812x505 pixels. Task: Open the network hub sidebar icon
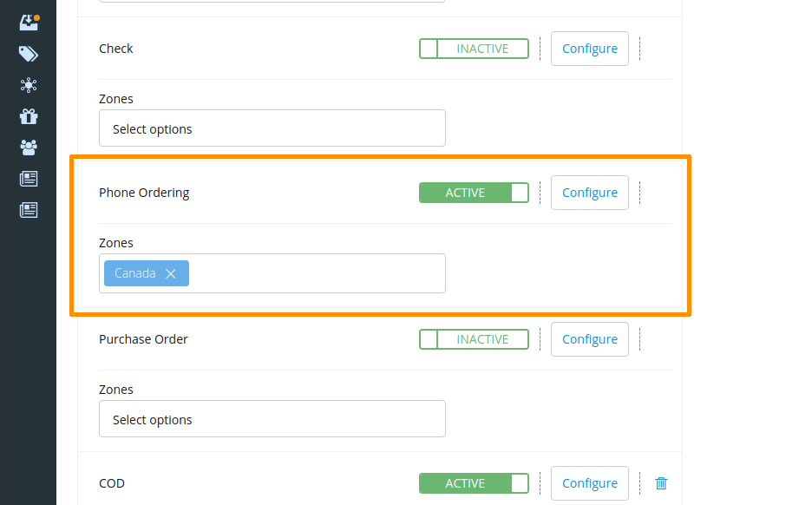pyautogui.click(x=29, y=85)
